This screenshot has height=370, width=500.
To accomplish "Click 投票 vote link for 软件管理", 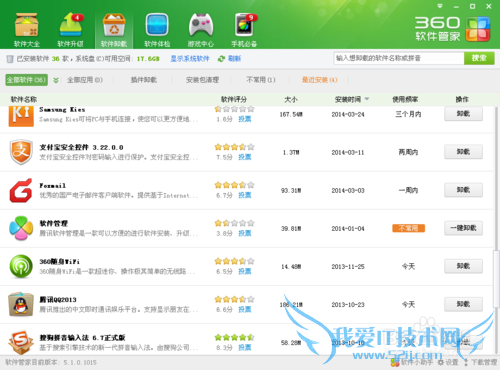I will coord(245,233).
